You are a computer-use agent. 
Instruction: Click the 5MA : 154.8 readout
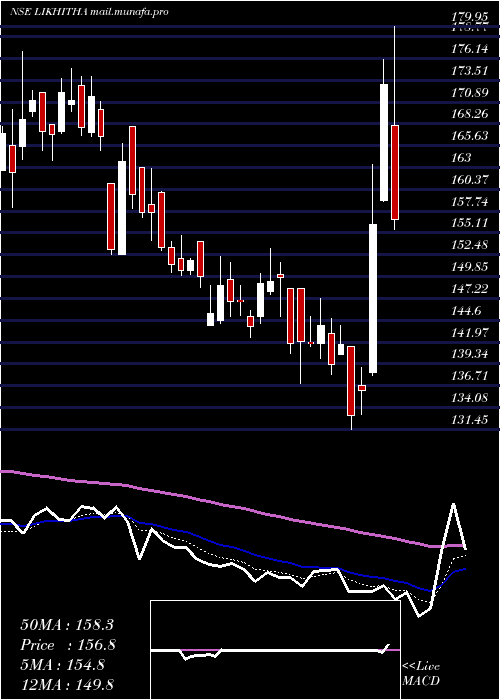[62, 665]
